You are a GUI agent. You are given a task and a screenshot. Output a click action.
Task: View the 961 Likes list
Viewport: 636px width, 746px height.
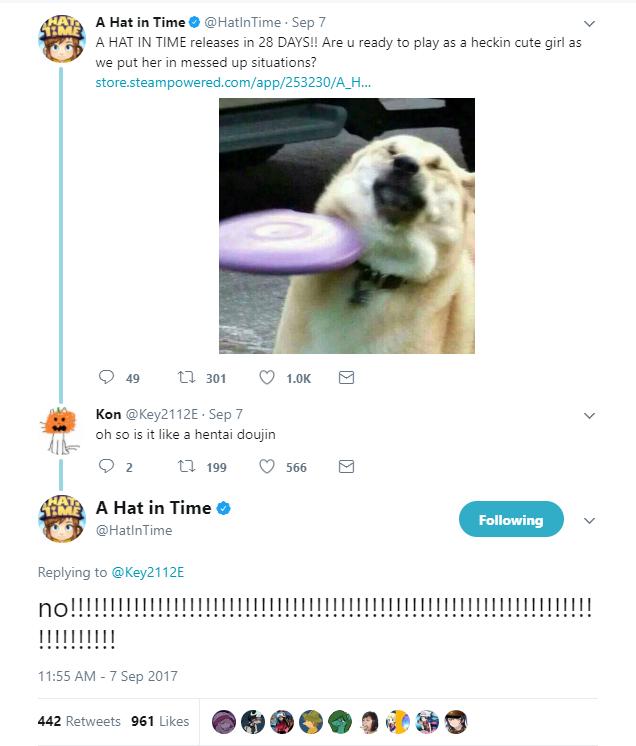[x=160, y=721]
